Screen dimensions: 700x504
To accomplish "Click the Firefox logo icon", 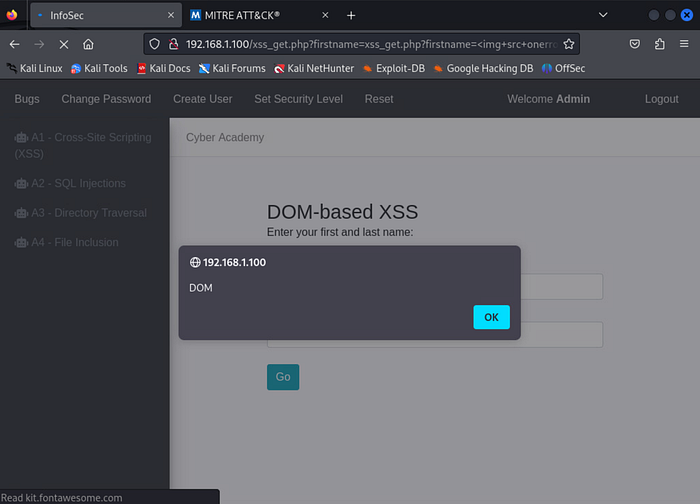I will coord(12,15).
